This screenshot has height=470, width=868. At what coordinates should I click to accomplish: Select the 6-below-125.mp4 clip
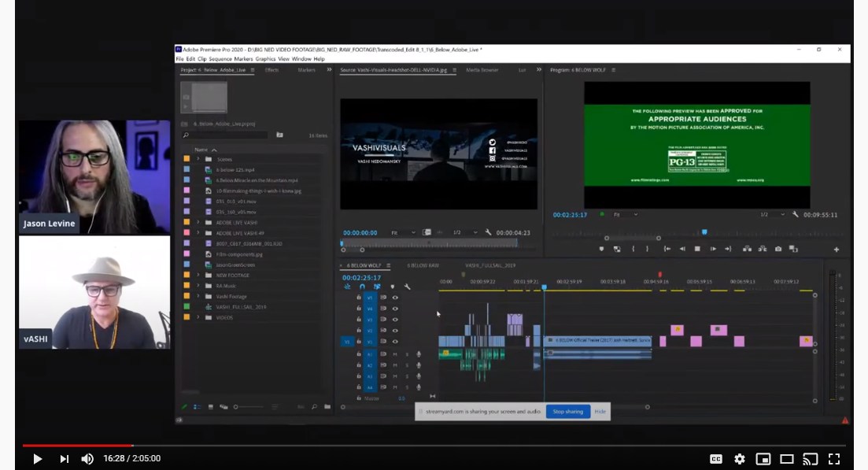coord(235,170)
